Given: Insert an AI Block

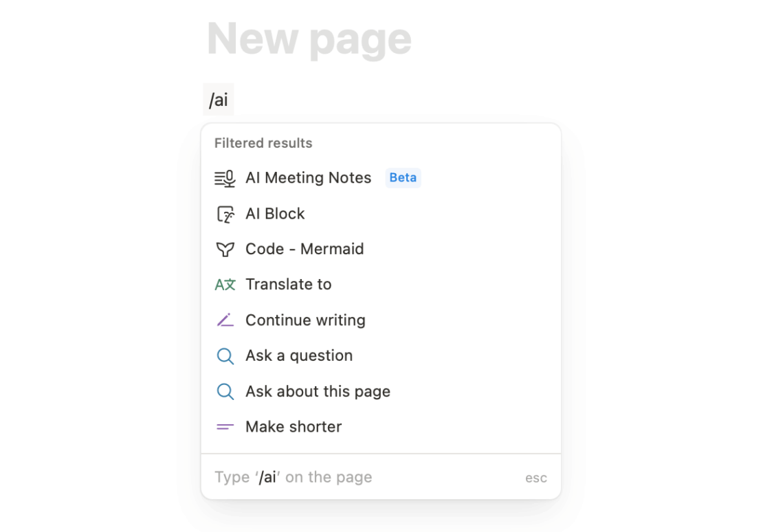Looking at the screenshot, I should tap(275, 214).
